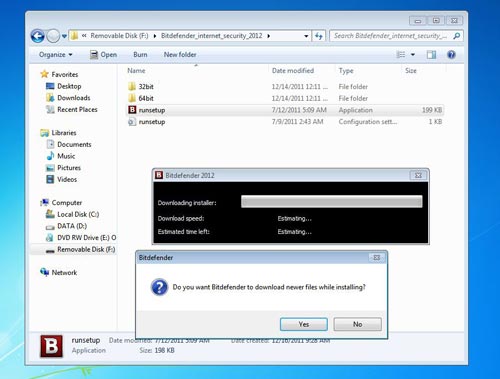The image size is (500, 379).
Task: Close the Bitdefender question dialog
Action: (377, 258)
